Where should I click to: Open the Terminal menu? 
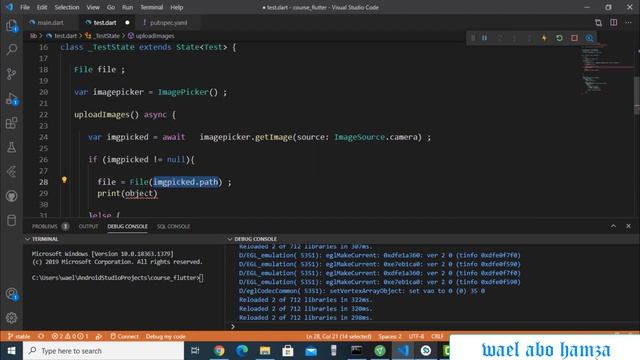pos(151,7)
